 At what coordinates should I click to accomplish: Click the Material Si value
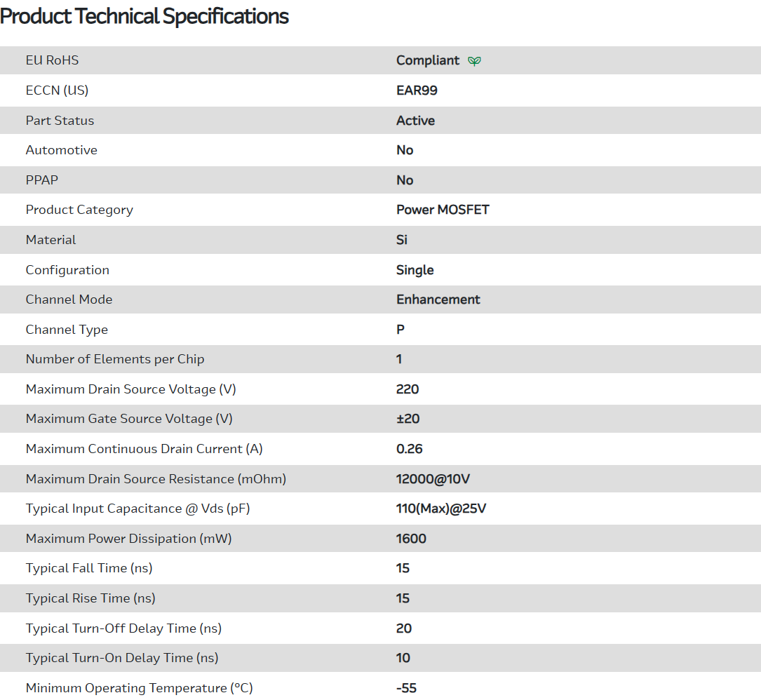[402, 240]
